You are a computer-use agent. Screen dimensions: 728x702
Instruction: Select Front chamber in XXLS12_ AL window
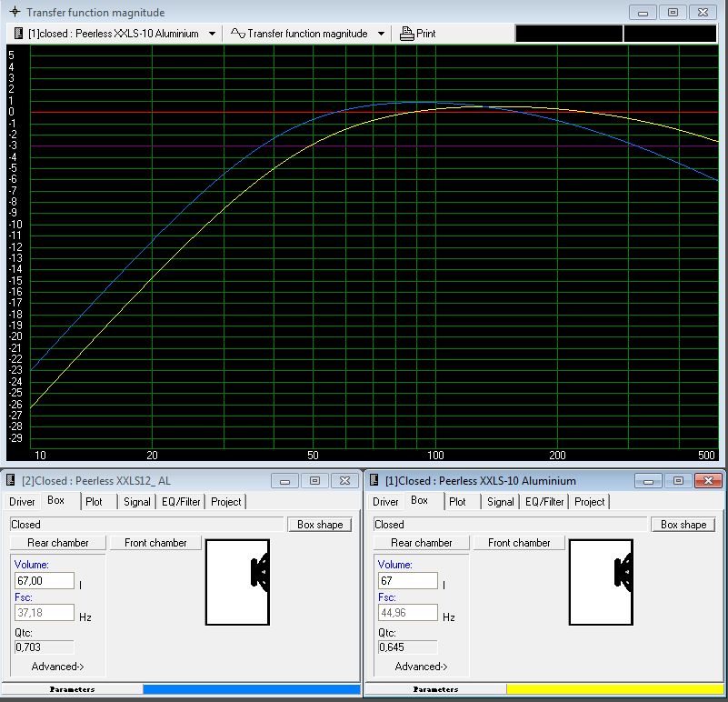tap(155, 543)
